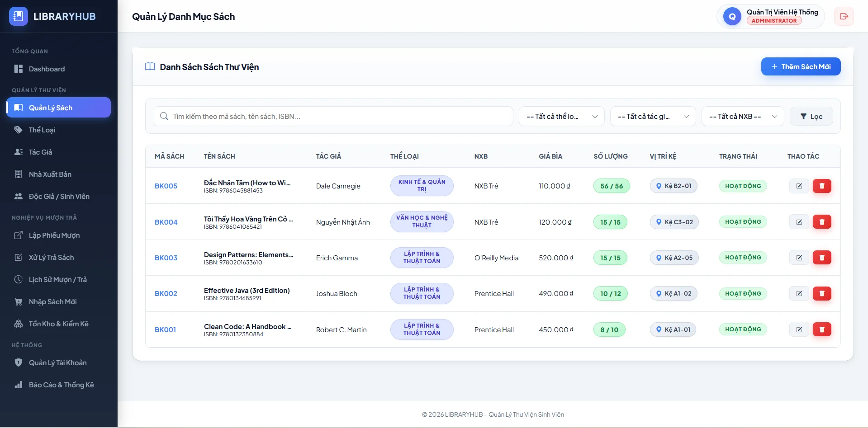This screenshot has height=428, width=868.
Task: Open the Tất cả thể loại dropdown
Action: 562,116
